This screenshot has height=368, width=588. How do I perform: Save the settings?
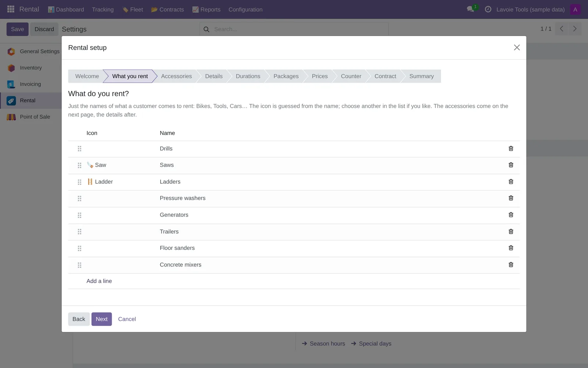pos(17,29)
